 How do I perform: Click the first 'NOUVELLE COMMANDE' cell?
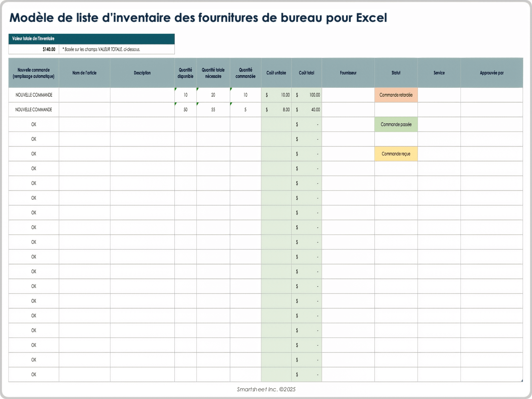coord(34,95)
